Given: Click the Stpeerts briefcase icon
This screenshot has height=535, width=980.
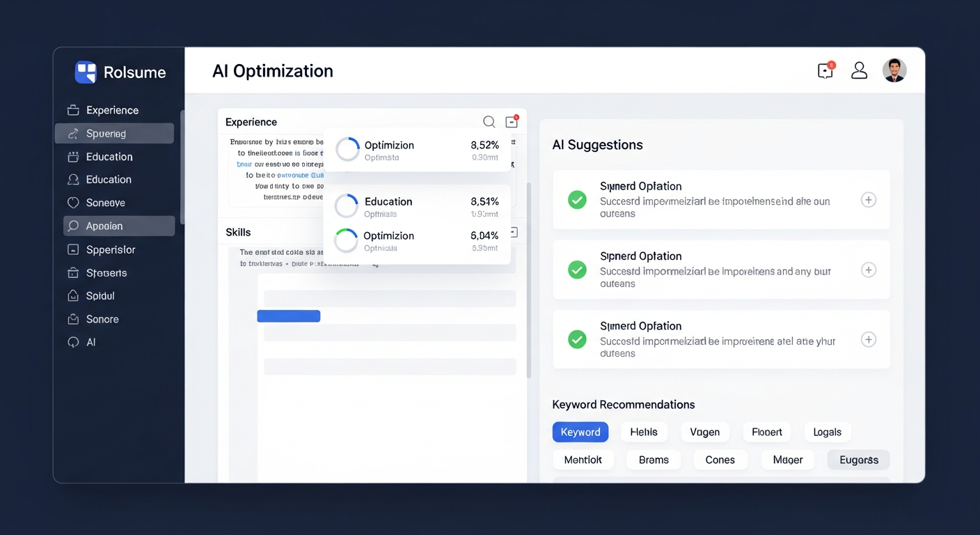Looking at the screenshot, I should (73, 273).
